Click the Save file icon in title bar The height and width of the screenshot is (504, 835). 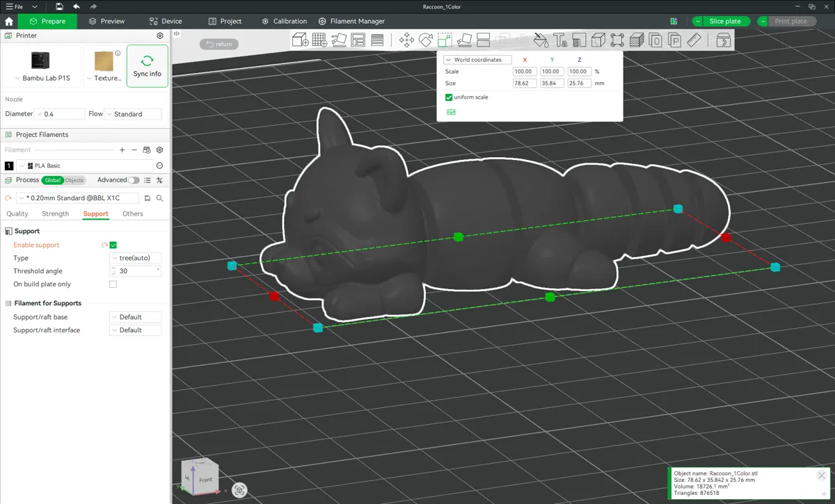pos(59,6)
